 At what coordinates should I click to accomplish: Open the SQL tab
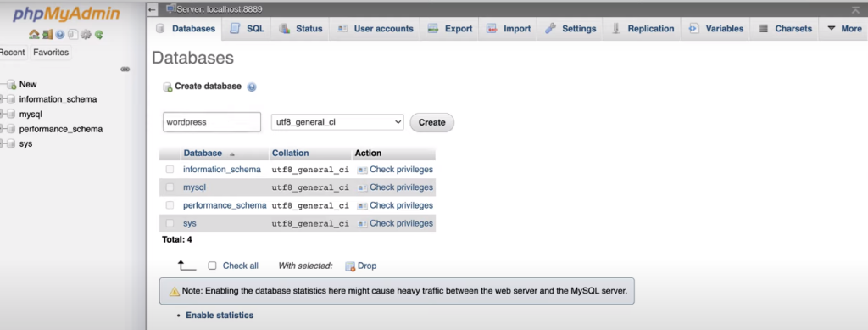pyautogui.click(x=247, y=29)
